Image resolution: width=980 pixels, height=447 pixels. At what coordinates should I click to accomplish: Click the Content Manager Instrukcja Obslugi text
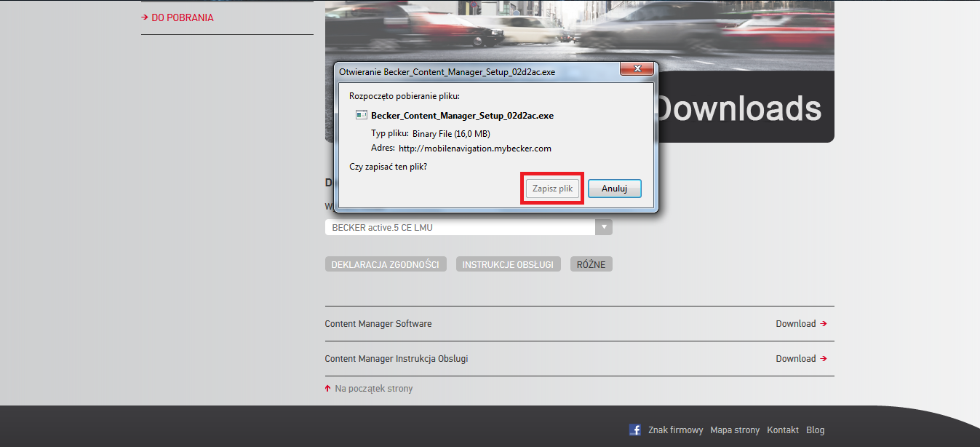[x=397, y=359]
